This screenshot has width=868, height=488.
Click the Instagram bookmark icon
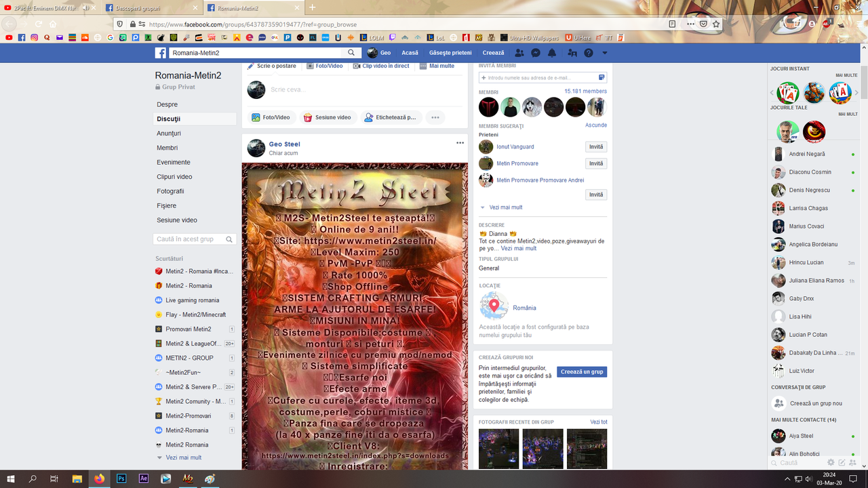[34, 37]
